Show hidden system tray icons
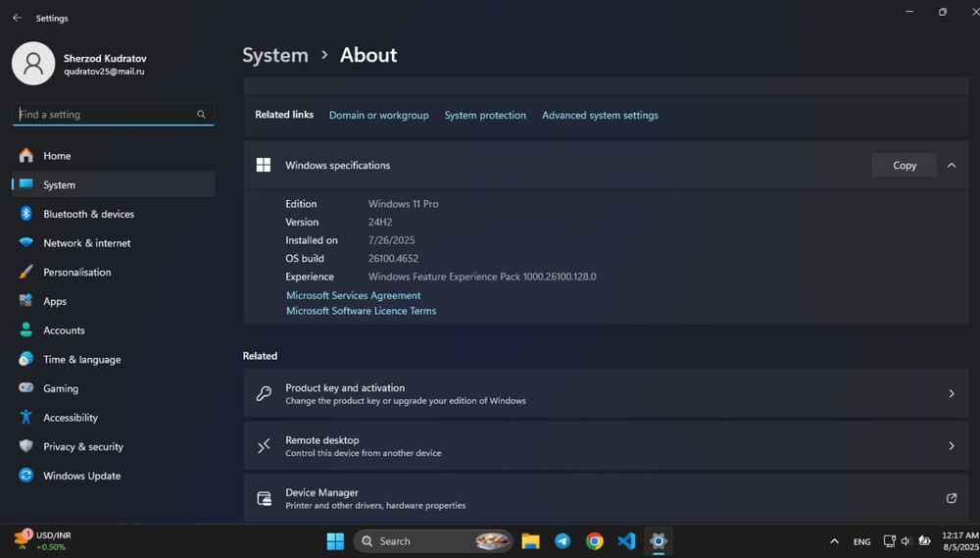Viewport: 980px width, 558px height. [834, 541]
